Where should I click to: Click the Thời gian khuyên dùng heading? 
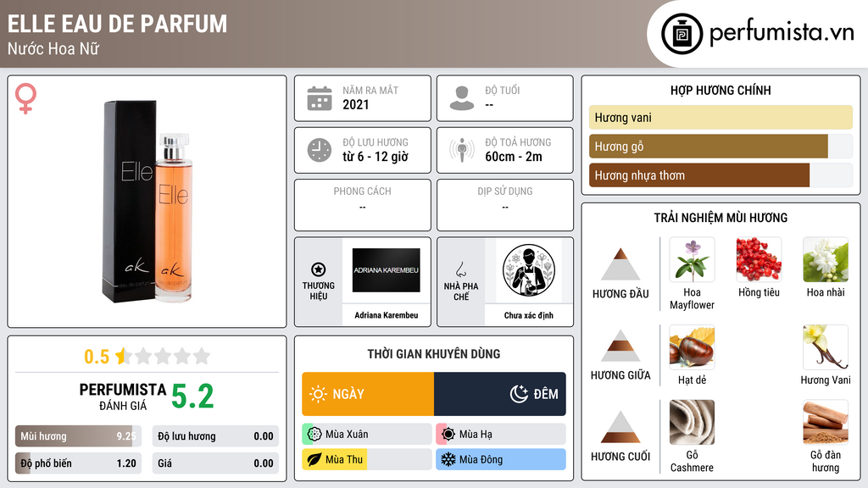(x=434, y=353)
